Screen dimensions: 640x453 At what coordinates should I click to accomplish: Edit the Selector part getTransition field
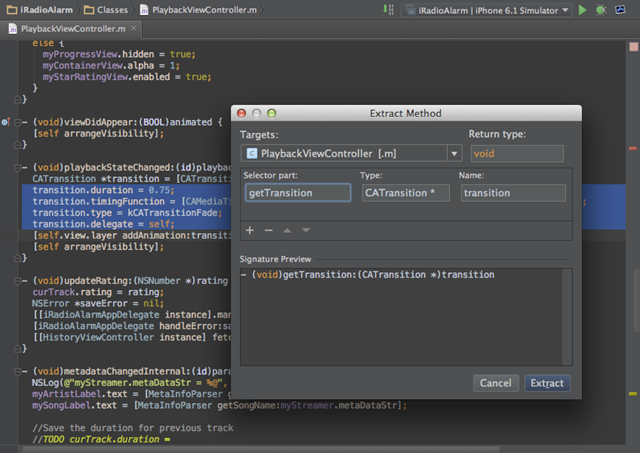click(298, 193)
